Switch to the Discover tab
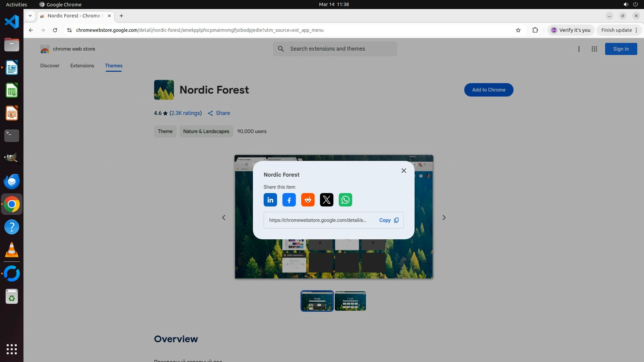This screenshot has height=362, width=644. pos(50,66)
